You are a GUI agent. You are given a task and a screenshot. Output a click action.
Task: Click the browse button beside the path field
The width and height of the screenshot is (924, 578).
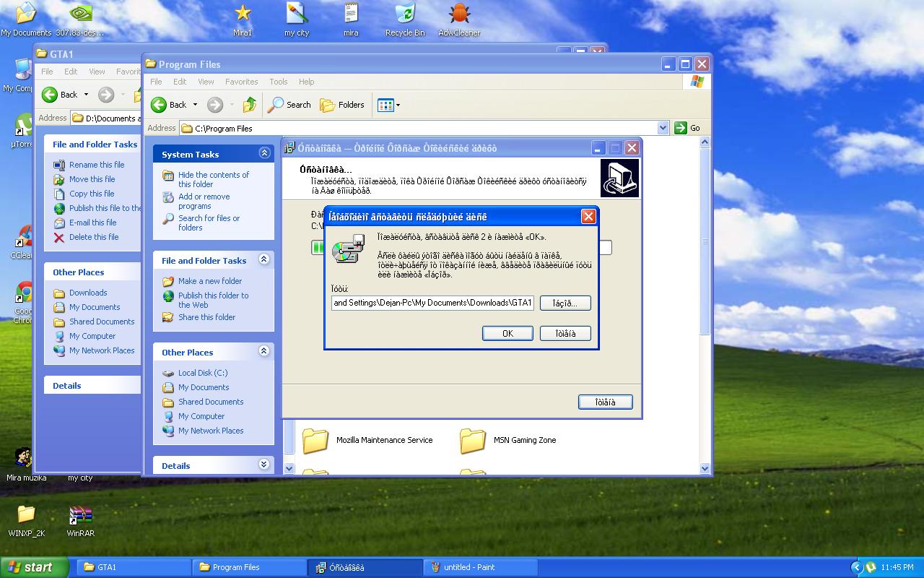click(x=565, y=303)
